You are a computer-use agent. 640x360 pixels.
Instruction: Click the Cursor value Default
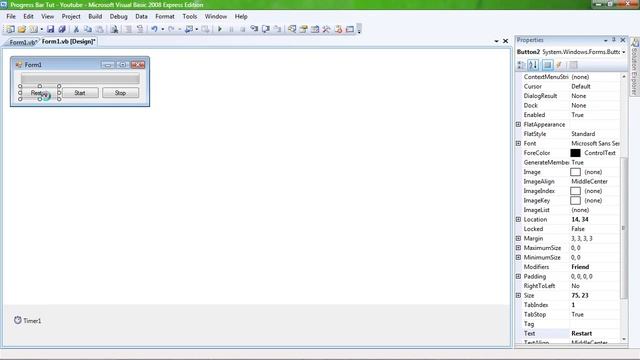[x=580, y=87]
